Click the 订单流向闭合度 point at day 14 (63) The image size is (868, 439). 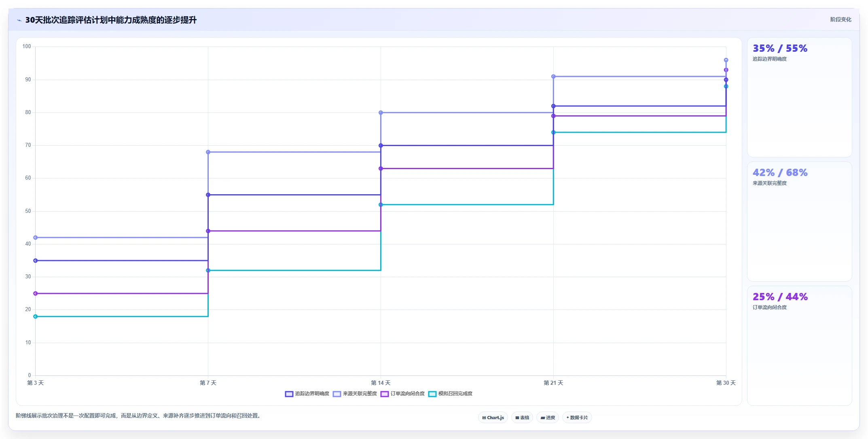click(x=381, y=168)
